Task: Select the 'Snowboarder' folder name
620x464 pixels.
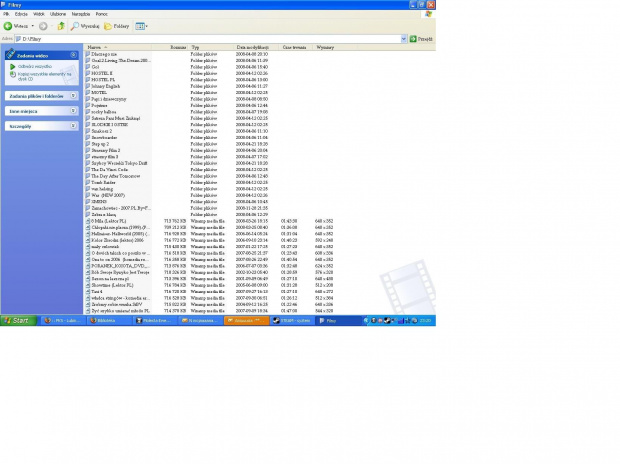Action: (x=104, y=137)
